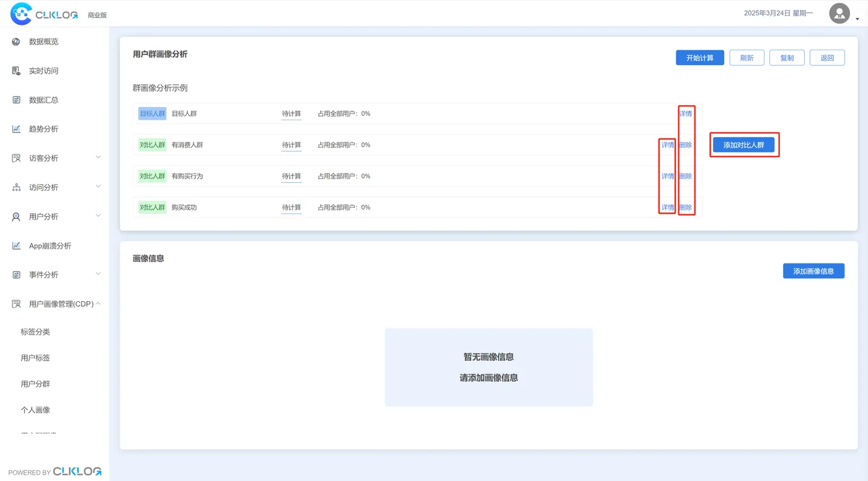
Task: Expand the 用户分析 chevron
Action: coord(98,216)
